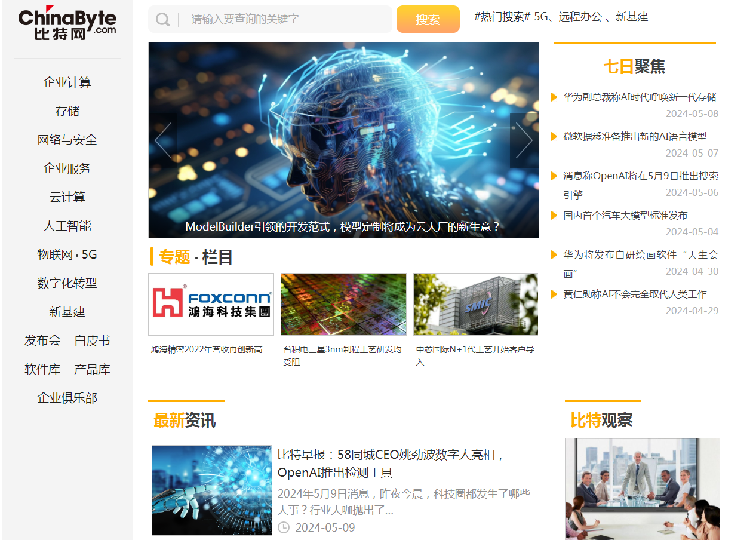
Task: Click hot search term 远程办公
Action: [580, 17]
